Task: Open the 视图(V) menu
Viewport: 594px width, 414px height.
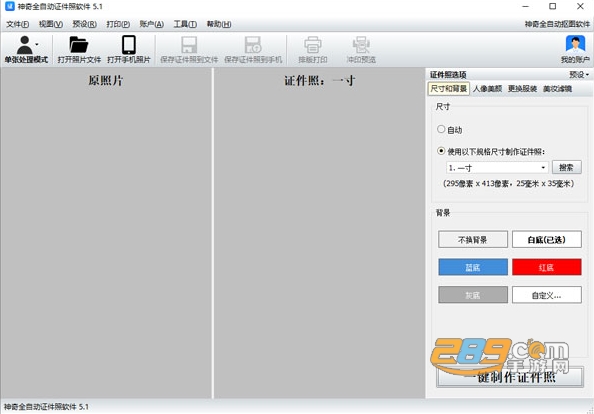Action: [51, 24]
